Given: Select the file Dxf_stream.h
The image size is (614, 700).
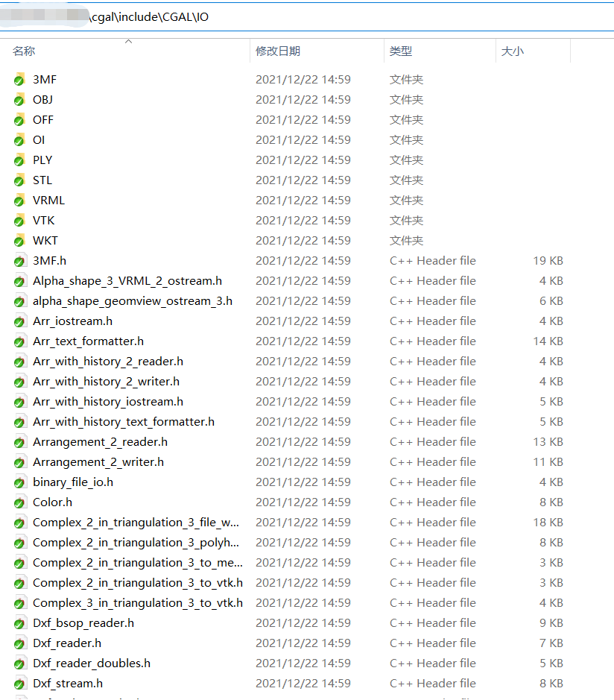Looking at the screenshot, I should 67,683.
